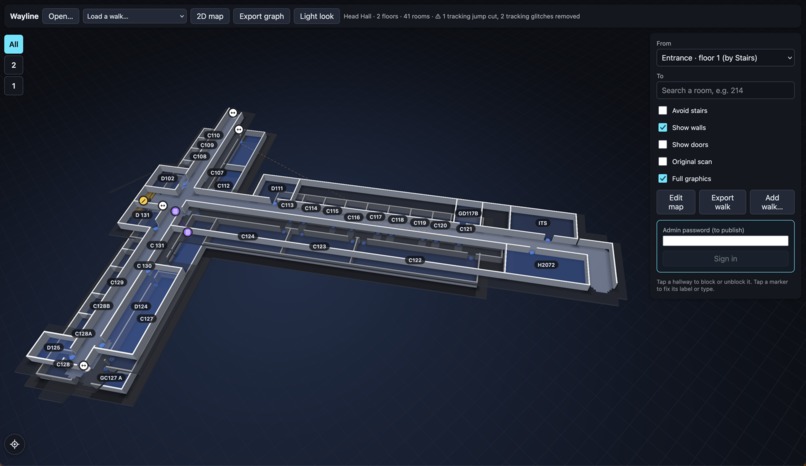Select the C112 room label
The height and width of the screenshot is (466, 806).
pyautogui.click(x=224, y=186)
